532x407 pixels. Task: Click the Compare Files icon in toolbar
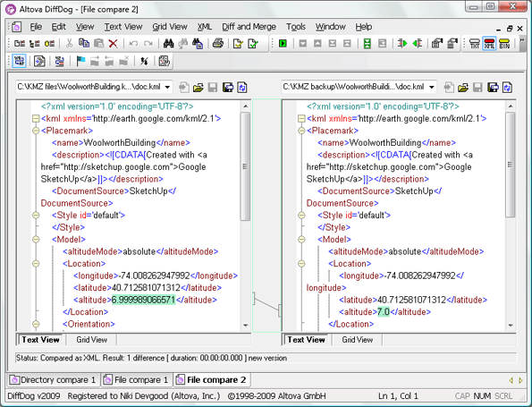point(20,44)
